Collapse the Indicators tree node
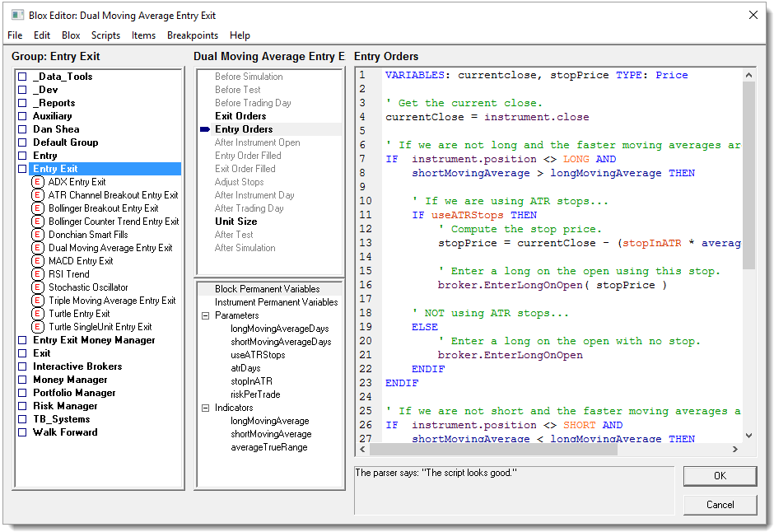The height and width of the screenshot is (532, 774). click(x=205, y=408)
